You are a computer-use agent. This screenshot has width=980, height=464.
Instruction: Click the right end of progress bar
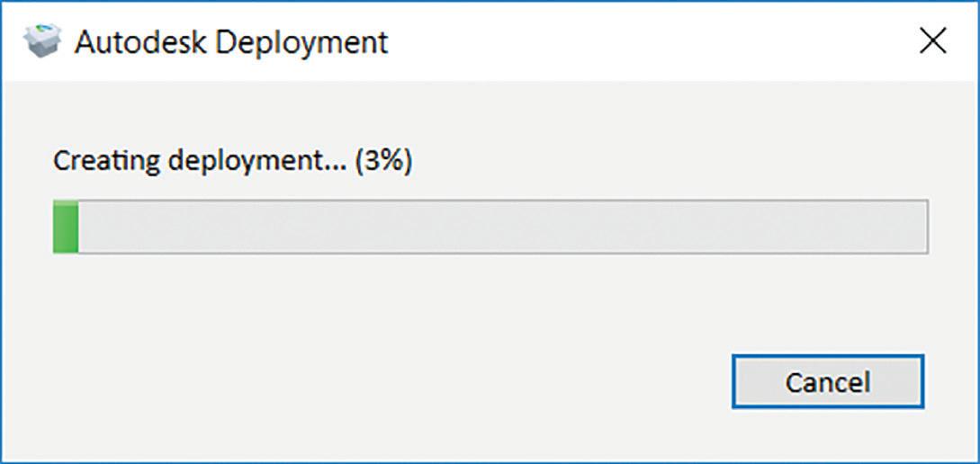click(919, 227)
